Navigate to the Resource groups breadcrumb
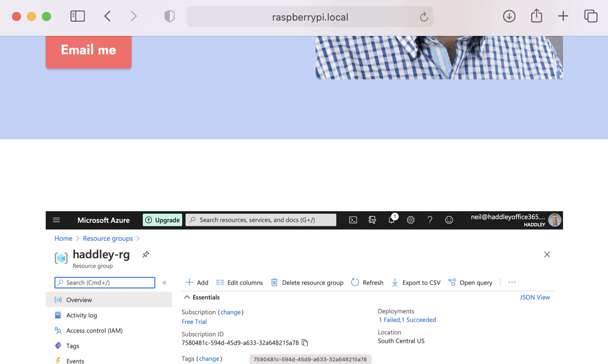The height and width of the screenshot is (364, 608). tap(108, 239)
